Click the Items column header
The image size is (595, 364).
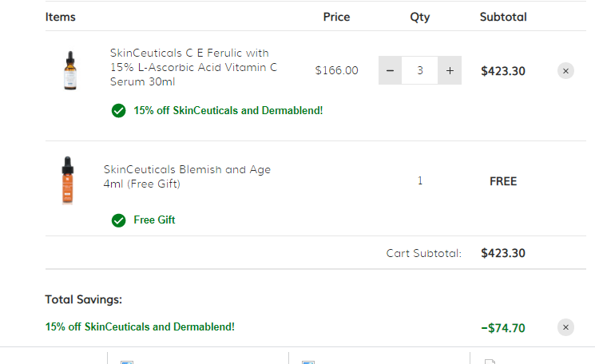(x=61, y=17)
